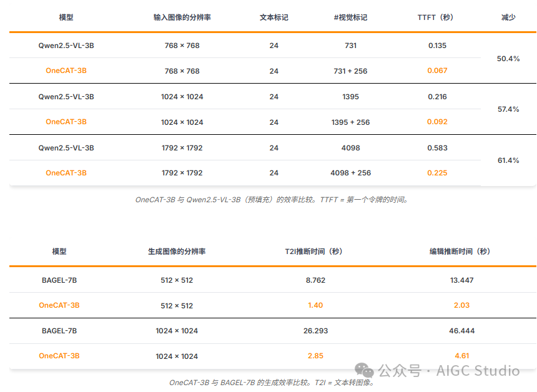Click "OneCAT-3B" in the 2.85 row
This screenshot has height=392, width=537.
point(59,356)
